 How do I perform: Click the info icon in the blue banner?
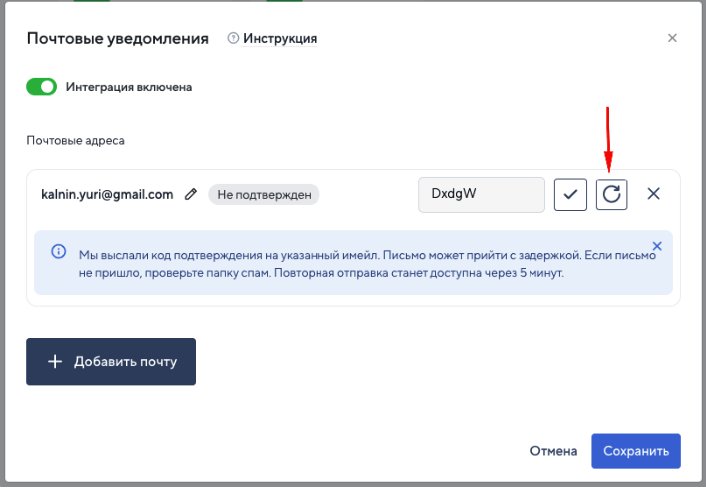58,252
